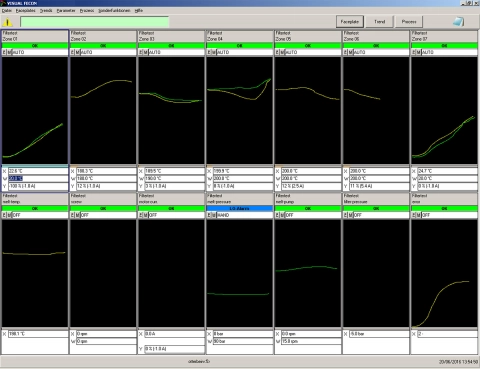Click Zone 01 setpoint W input field
Viewport: 480px width, 369px height.
click(x=38, y=178)
